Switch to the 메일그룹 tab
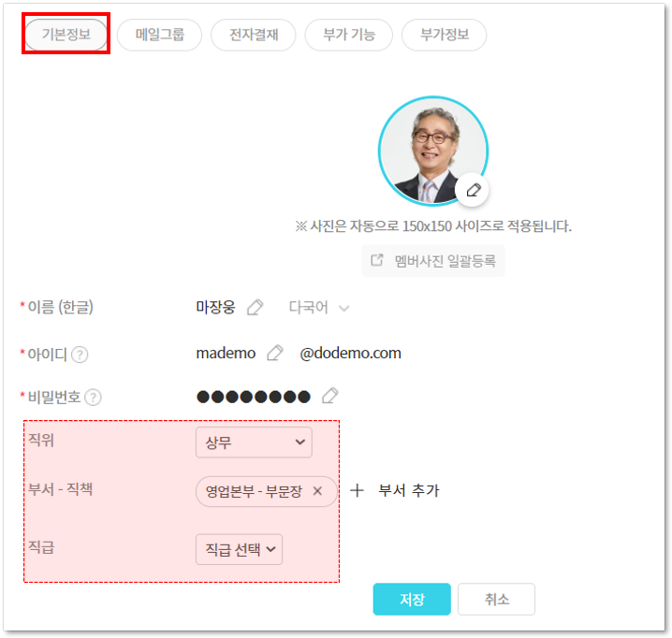 (x=159, y=35)
